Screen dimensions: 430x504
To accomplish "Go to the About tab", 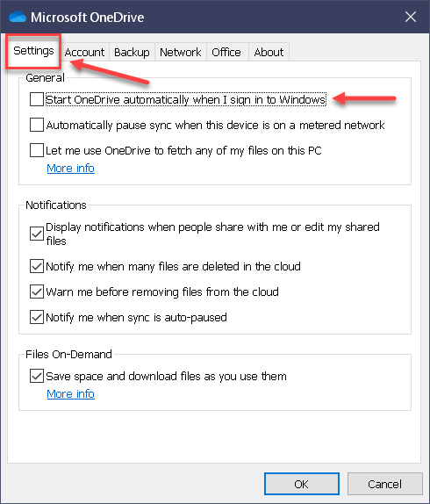I will (x=269, y=52).
